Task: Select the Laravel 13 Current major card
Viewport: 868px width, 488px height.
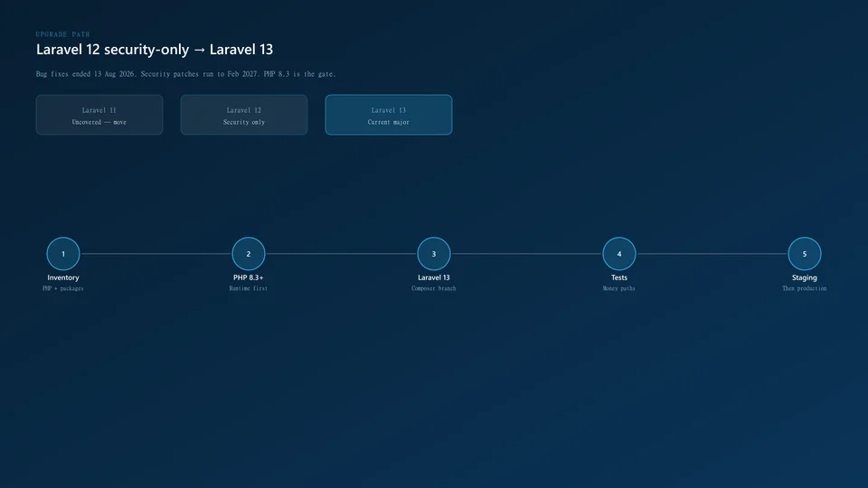Action: pos(389,115)
